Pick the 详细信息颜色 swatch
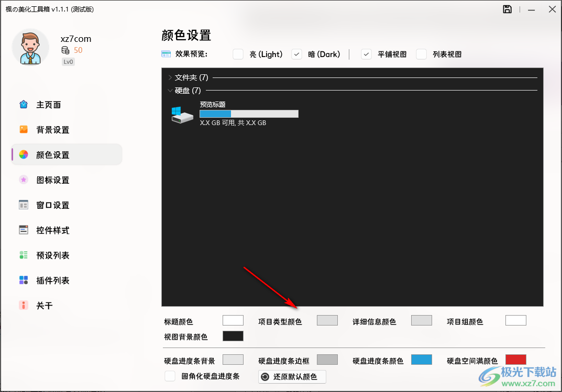The width and height of the screenshot is (562, 392). click(422, 320)
